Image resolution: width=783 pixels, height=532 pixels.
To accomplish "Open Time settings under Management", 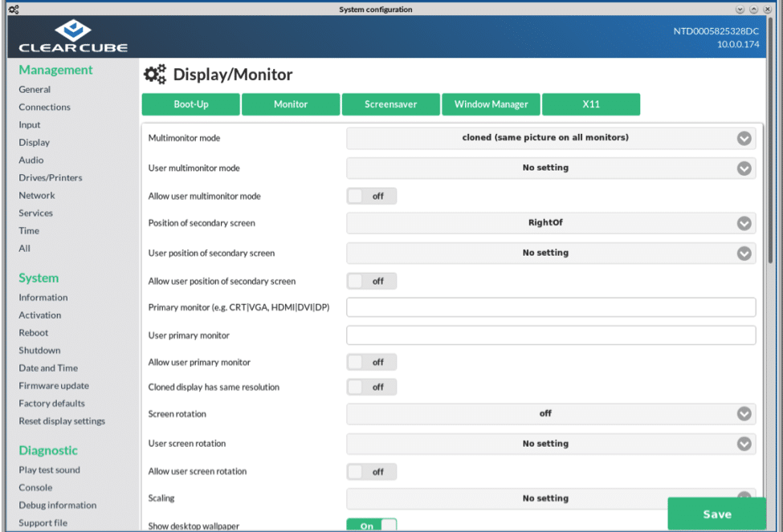I will point(29,230).
